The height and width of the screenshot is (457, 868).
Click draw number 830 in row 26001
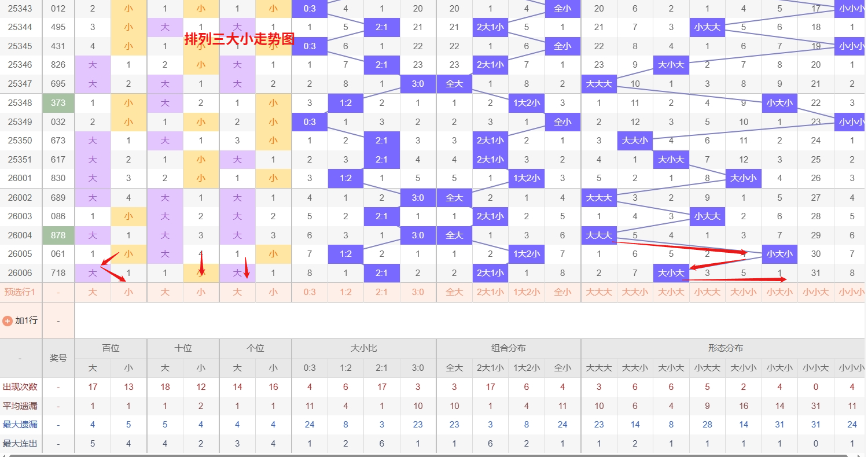pos(58,178)
